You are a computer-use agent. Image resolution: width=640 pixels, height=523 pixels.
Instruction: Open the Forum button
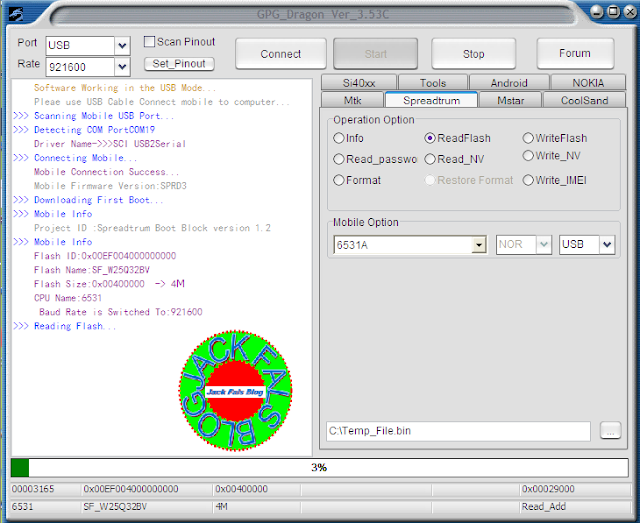575,53
